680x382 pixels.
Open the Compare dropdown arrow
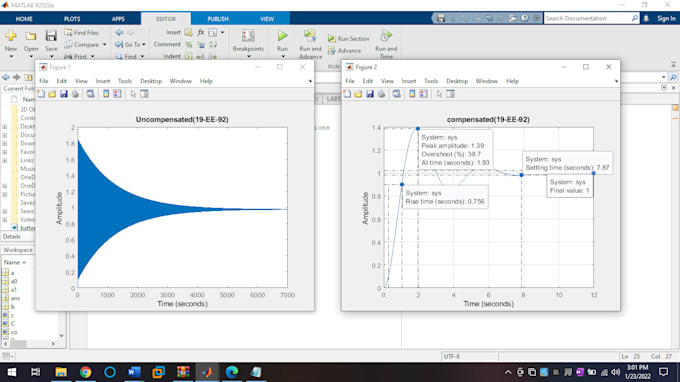(105, 45)
